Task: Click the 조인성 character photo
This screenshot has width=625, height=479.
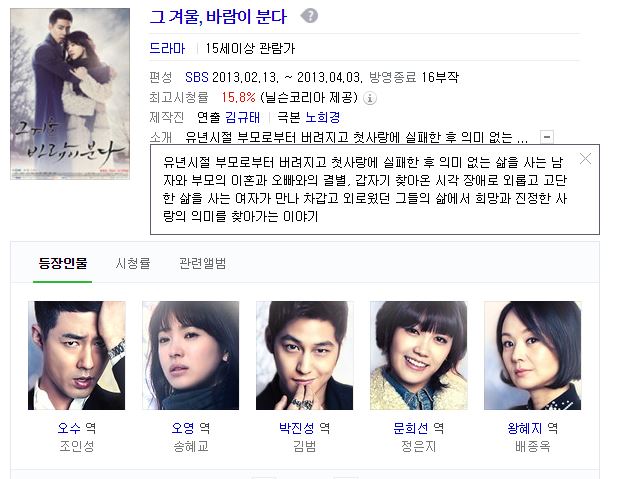Action: click(77, 355)
